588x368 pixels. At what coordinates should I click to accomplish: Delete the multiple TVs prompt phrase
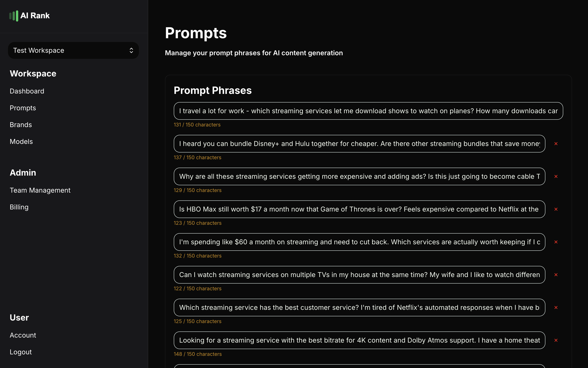pos(556,275)
